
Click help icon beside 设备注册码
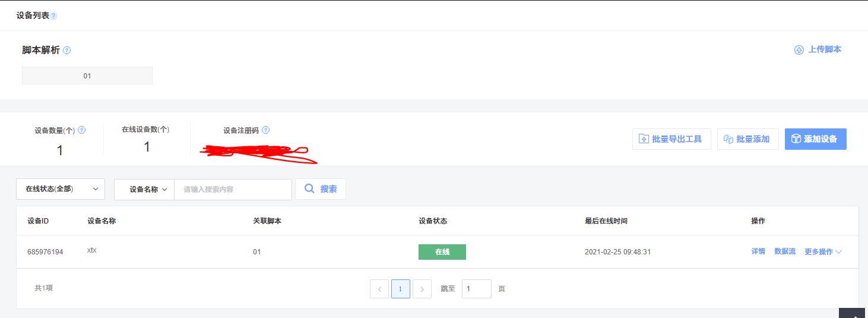(x=265, y=130)
